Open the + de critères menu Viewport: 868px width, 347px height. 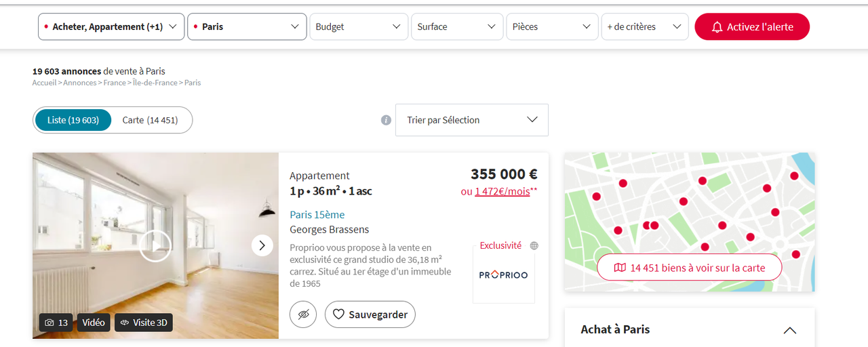pos(645,26)
